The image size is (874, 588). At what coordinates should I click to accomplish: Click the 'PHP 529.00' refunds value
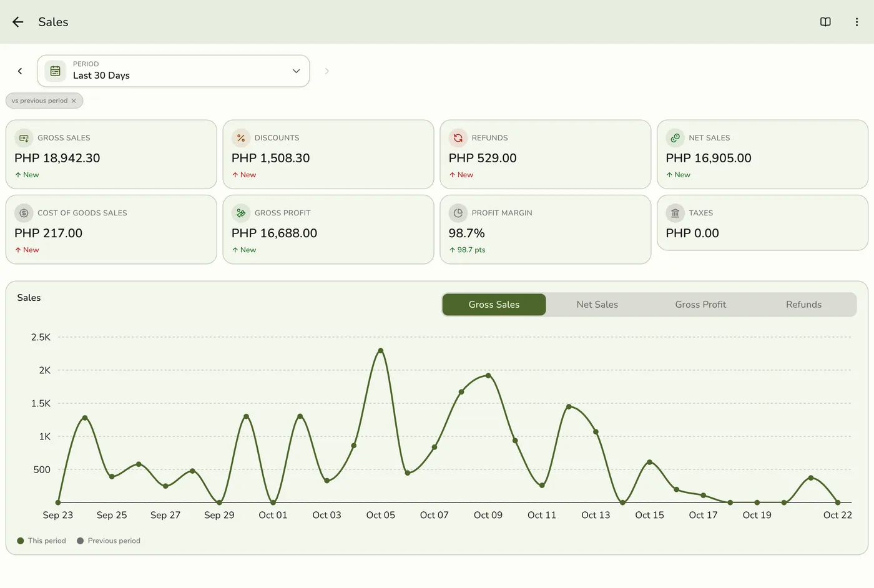(x=483, y=159)
